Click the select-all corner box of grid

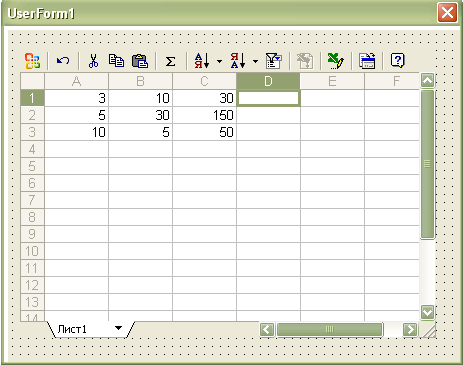point(32,81)
